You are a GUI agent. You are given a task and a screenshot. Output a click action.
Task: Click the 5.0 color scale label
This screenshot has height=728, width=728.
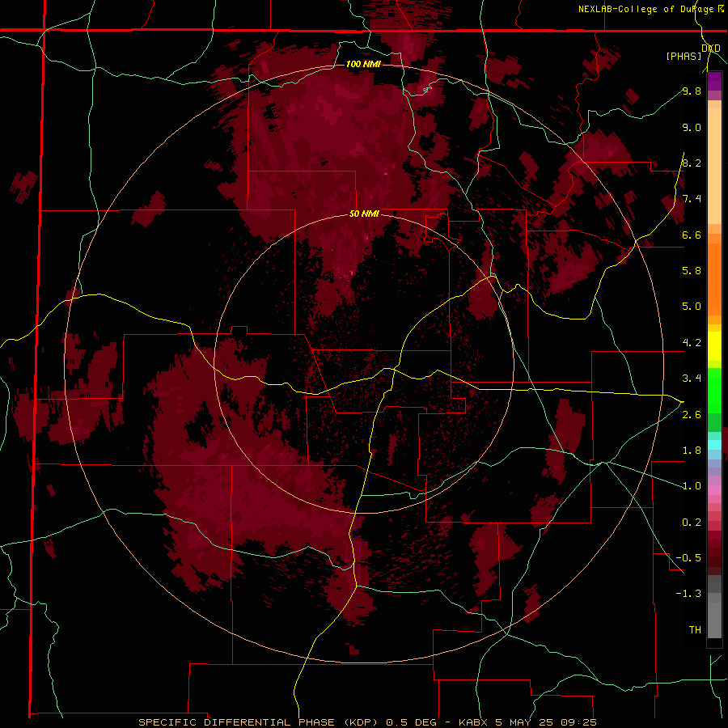[692, 307]
